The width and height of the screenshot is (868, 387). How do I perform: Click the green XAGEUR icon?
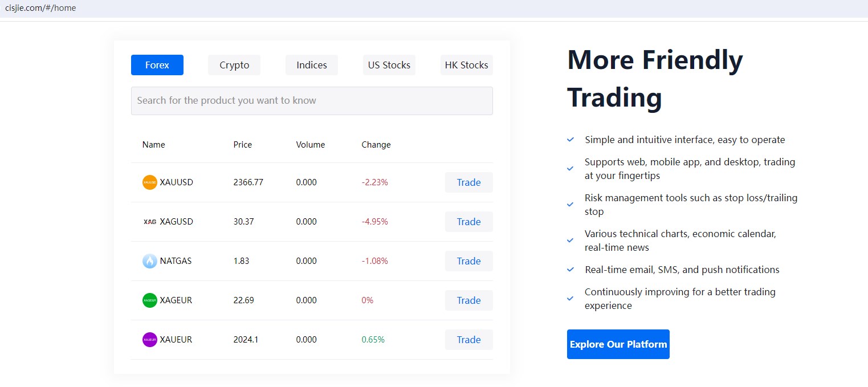149,300
